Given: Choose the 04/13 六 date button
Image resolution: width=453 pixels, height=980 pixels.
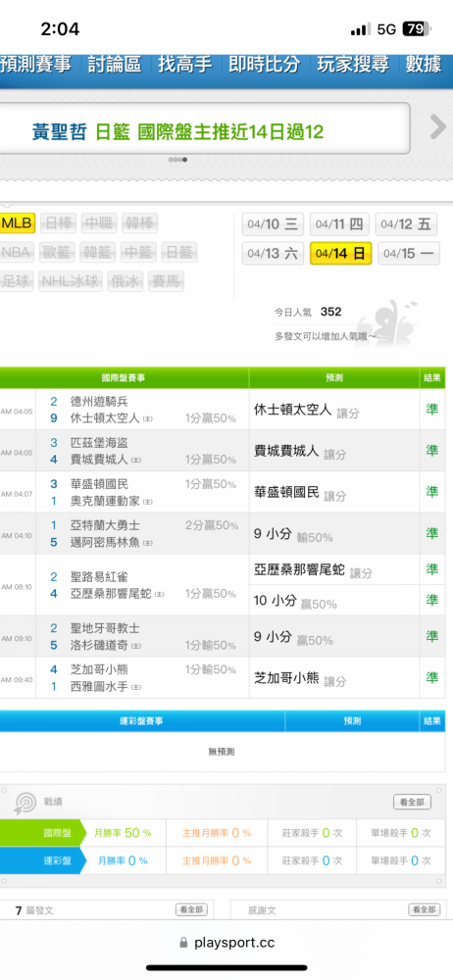Looking at the screenshot, I should tap(273, 253).
